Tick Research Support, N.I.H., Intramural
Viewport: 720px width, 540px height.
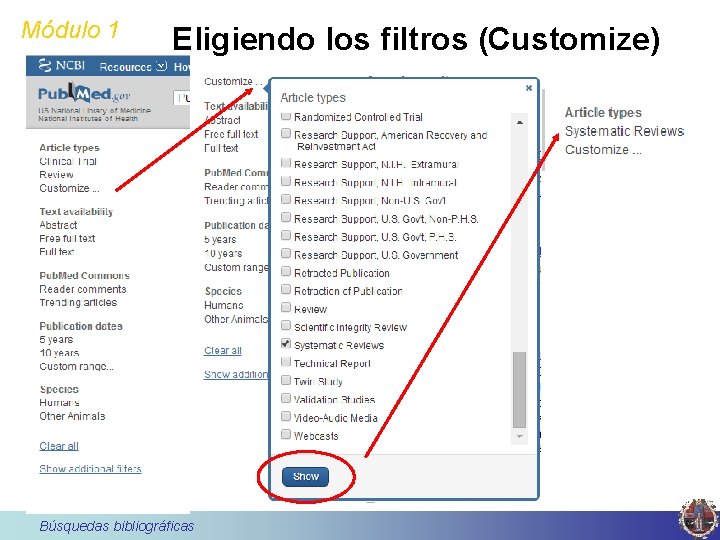click(x=286, y=181)
